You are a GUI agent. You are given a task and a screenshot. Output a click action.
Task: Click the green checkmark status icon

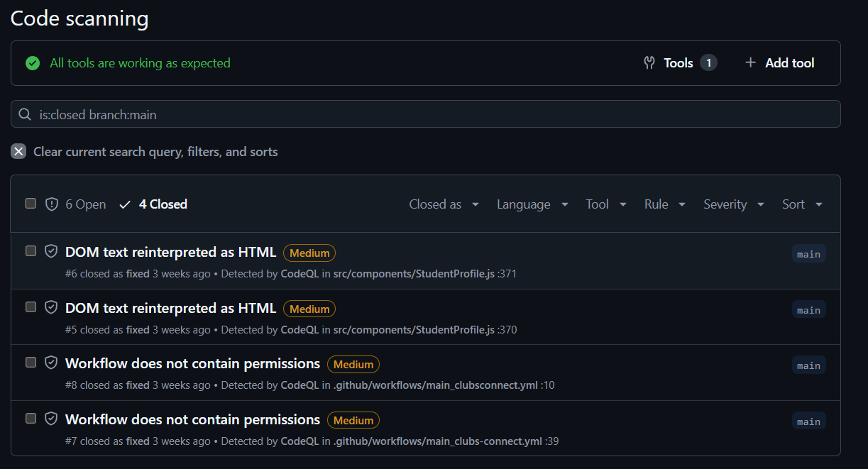[33, 63]
